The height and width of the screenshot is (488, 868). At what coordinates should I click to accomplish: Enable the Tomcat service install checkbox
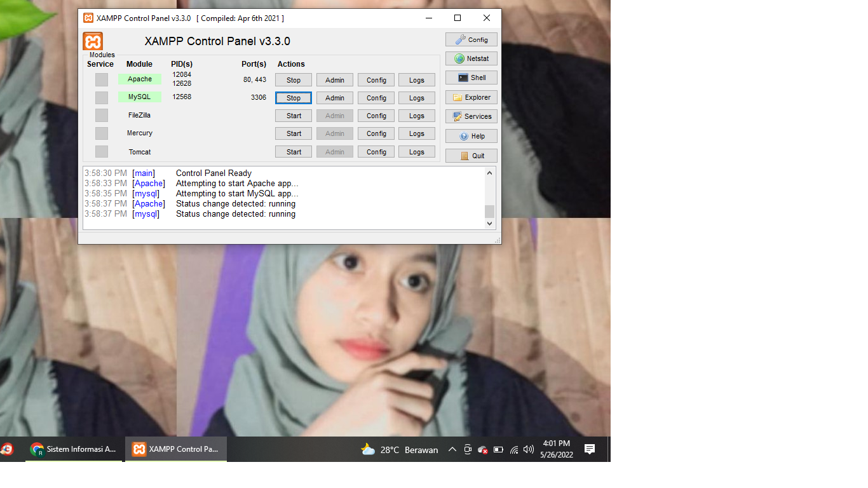(x=100, y=151)
